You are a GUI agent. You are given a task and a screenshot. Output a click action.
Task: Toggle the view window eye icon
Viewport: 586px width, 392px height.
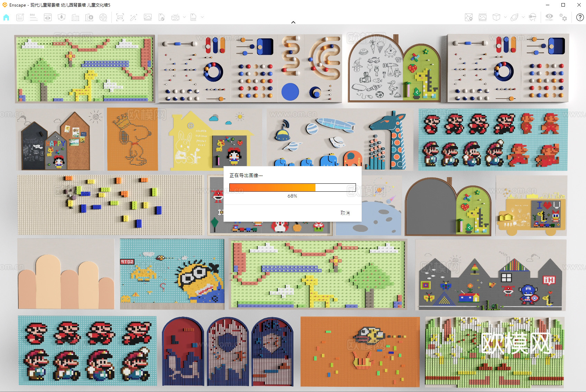point(48,17)
